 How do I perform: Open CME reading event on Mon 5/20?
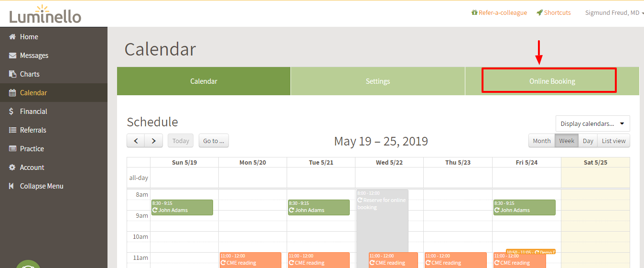click(x=250, y=260)
